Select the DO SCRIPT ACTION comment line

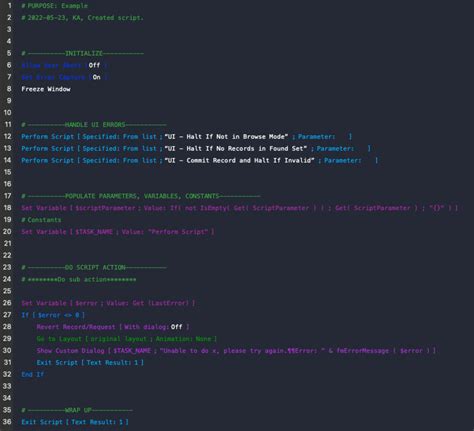coord(94,267)
